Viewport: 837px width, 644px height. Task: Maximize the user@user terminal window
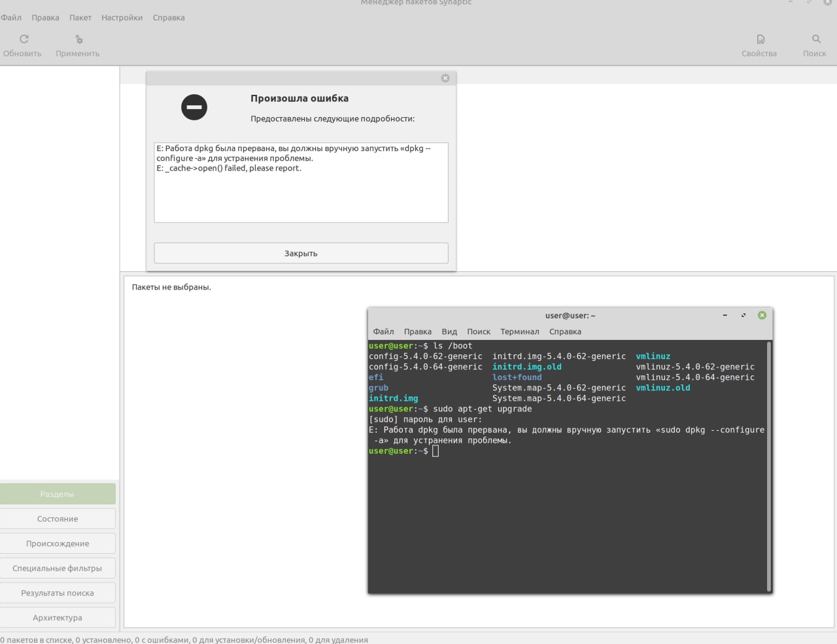pos(743,315)
